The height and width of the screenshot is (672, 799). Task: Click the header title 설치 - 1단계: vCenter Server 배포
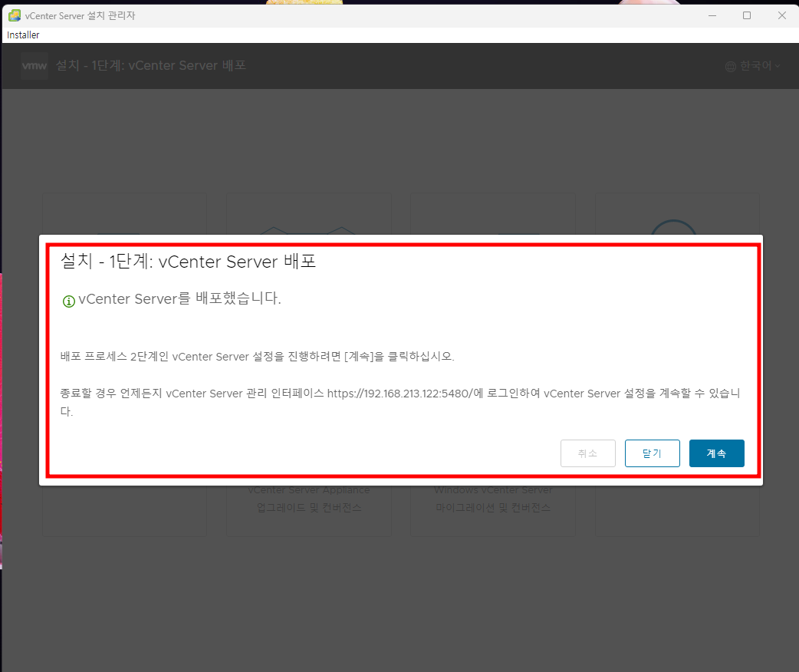tap(151, 66)
